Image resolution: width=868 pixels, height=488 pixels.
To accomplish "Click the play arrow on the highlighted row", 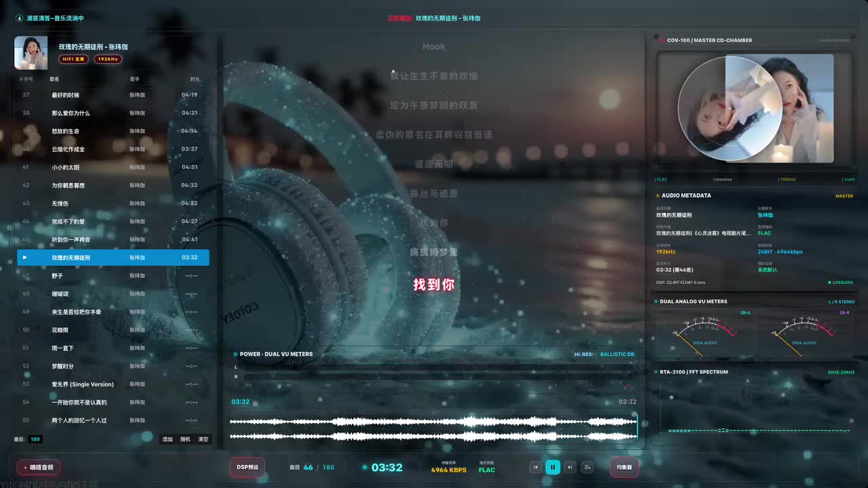I will 25,258.
